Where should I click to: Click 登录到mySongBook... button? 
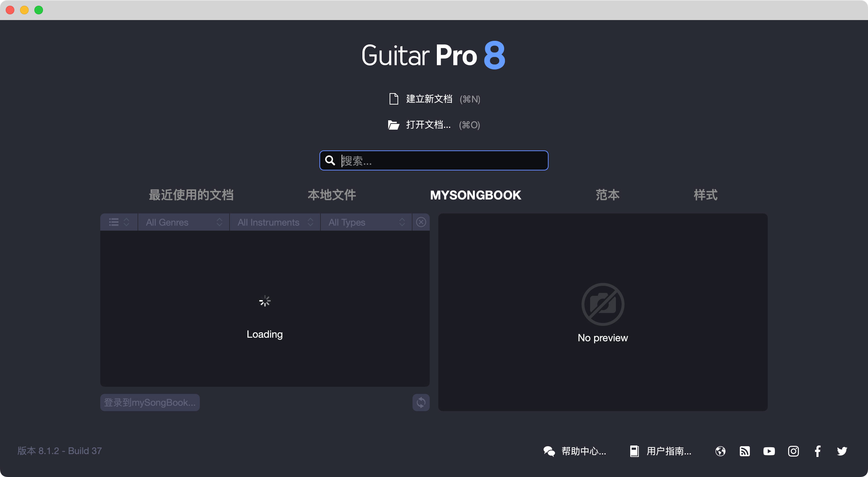tap(150, 403)
